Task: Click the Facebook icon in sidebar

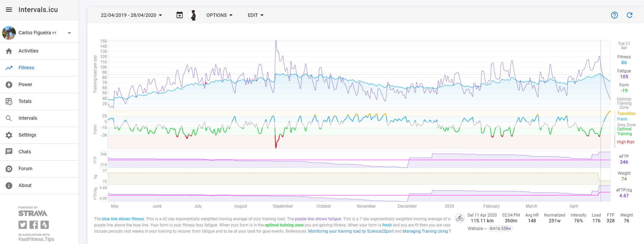Action: click(x=34, y=225)
